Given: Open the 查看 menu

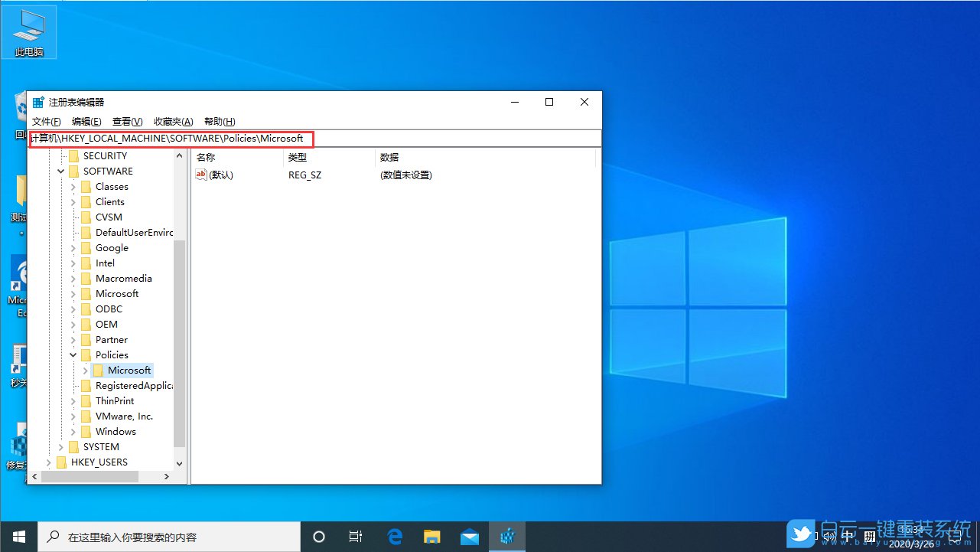Looking at the screenshot, I should tap(126, 121).
